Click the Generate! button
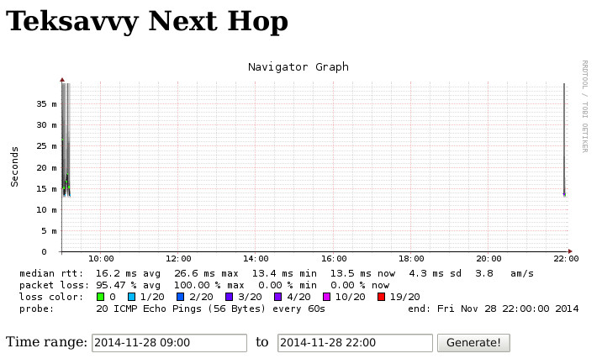Image resolution: width=602 pixels, height=364 pixels. point(473,342)
